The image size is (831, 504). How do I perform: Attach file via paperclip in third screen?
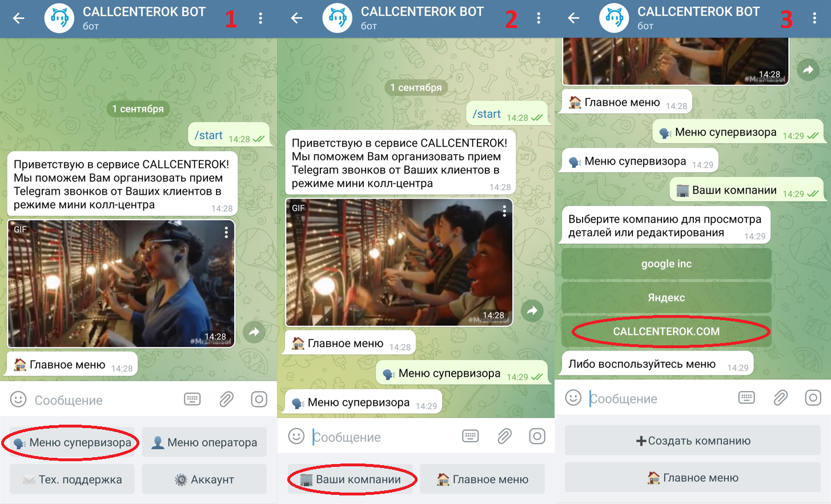(x=780, y=398)
